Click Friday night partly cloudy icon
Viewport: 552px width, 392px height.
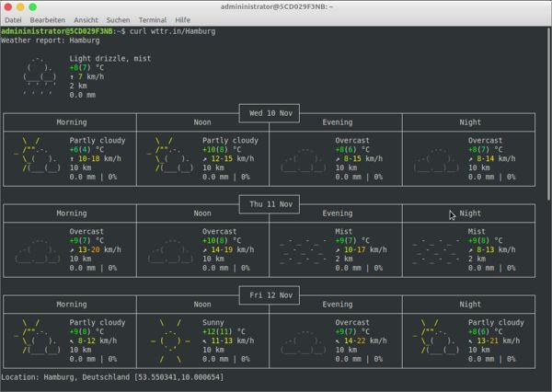[x=436, y=337]
